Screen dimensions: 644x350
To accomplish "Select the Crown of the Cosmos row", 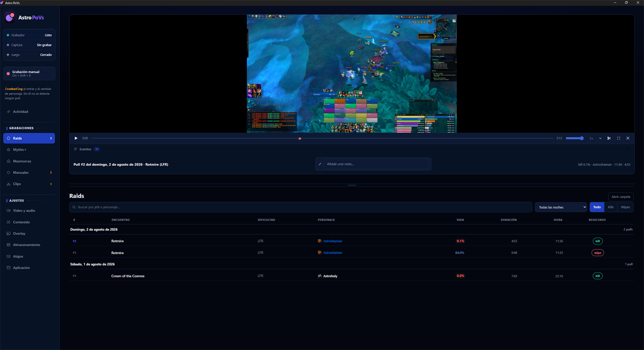I will click(351, 276).
